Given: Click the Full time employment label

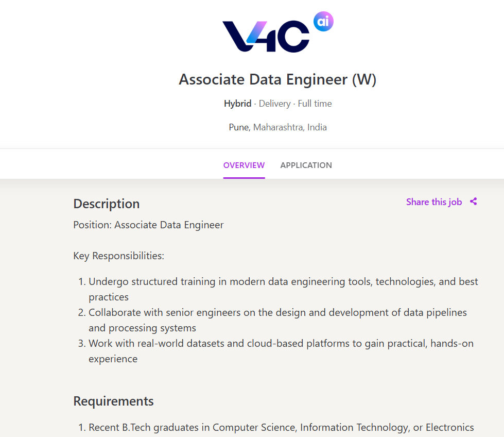Looking at the screenshot, I should 315,104.
